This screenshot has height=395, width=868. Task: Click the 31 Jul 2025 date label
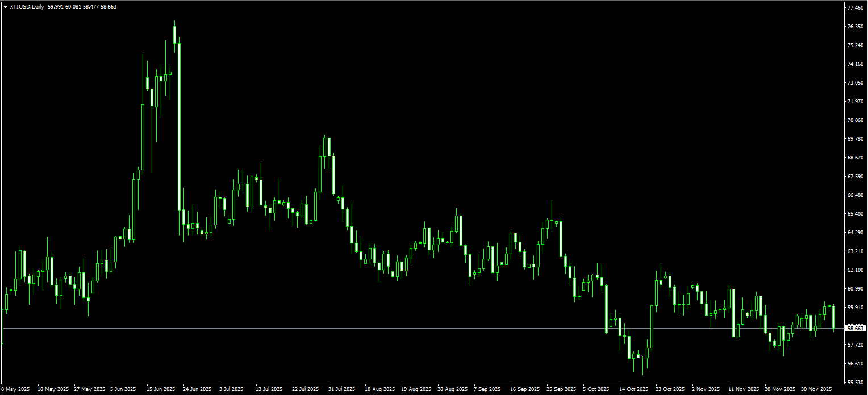(341, 389)
